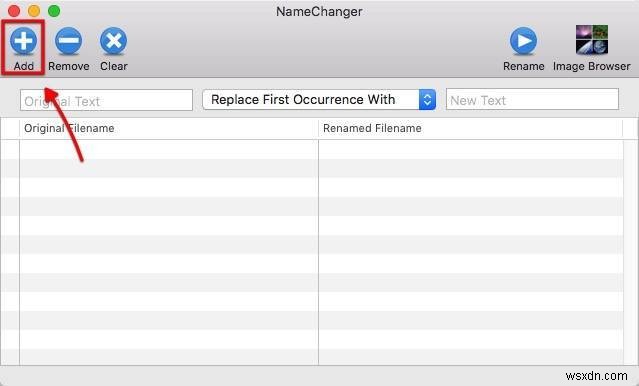Maximize the NameChanger window with green button

(54, 11)
